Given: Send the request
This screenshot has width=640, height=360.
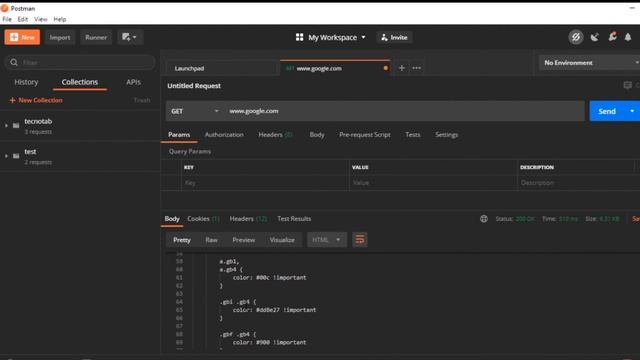Looking at the screenshot, I should (x=607, y=111).
